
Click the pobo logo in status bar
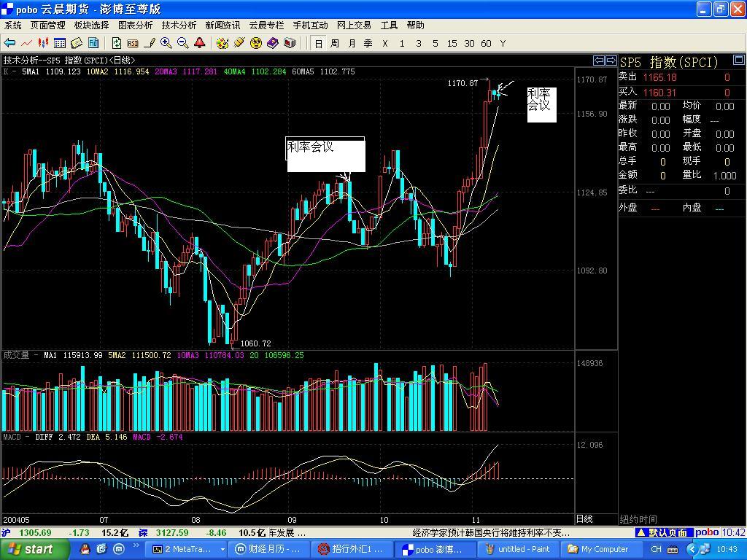[706, 532]
